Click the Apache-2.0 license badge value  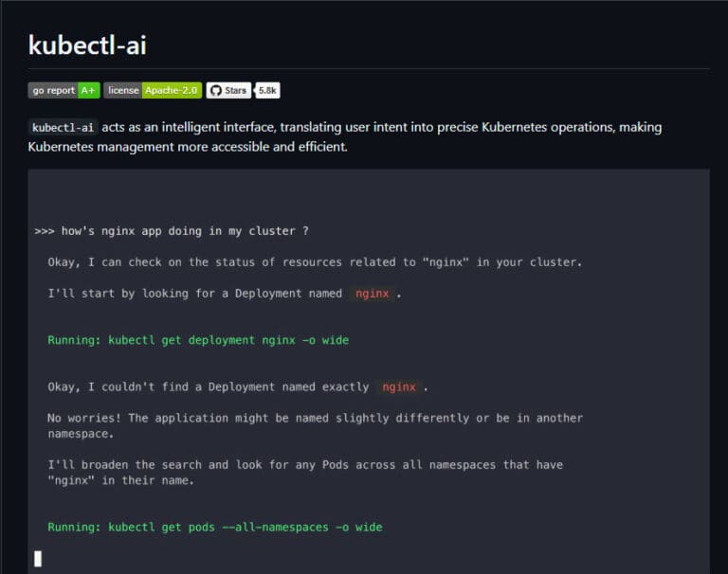[x=172, y=91]
